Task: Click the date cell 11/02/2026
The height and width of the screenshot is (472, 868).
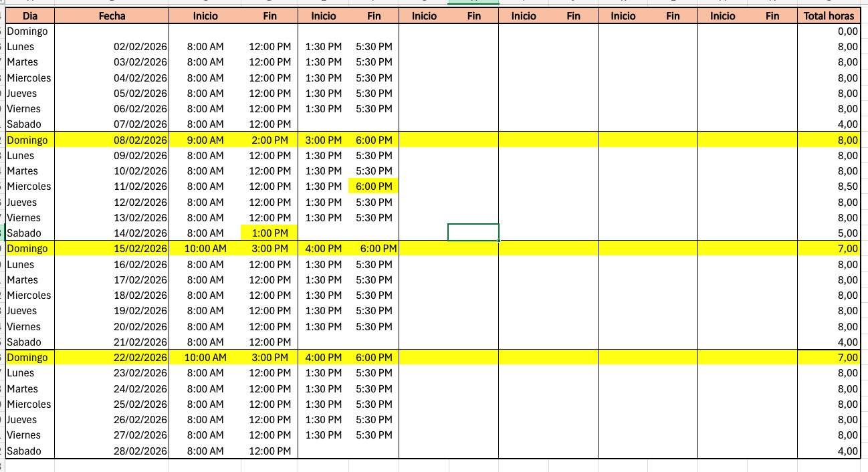Action: pos(112,187)
